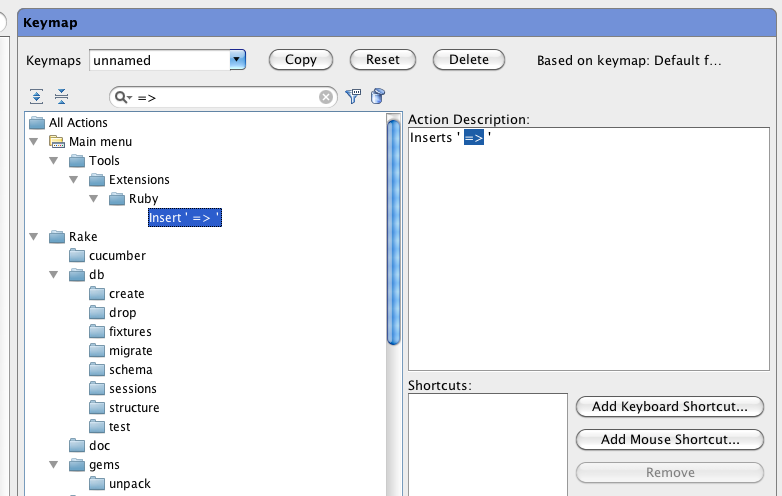The image size is (782, 496).
Task: Click Add Keyboard Shortcut button
Action: tap(670, 407)
